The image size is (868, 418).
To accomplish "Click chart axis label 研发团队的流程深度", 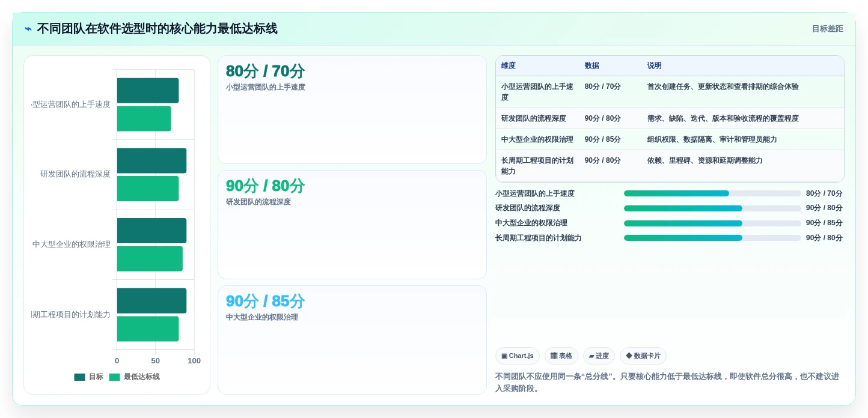I will point(76,174).
